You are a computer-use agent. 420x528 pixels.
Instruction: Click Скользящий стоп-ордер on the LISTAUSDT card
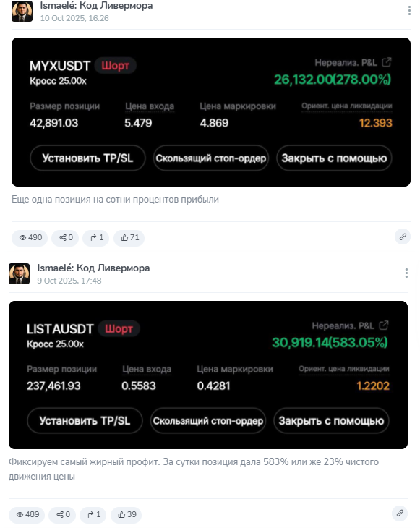pos(208,421)
